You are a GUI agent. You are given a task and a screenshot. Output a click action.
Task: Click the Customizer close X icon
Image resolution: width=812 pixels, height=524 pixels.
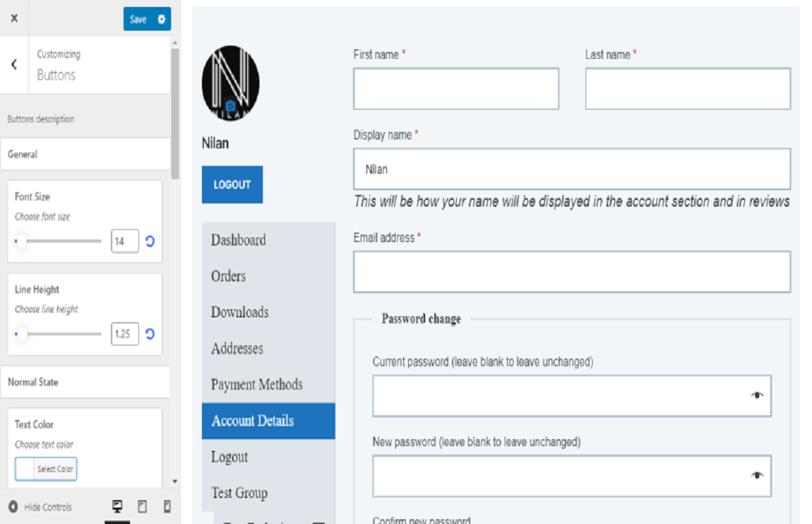14,18
